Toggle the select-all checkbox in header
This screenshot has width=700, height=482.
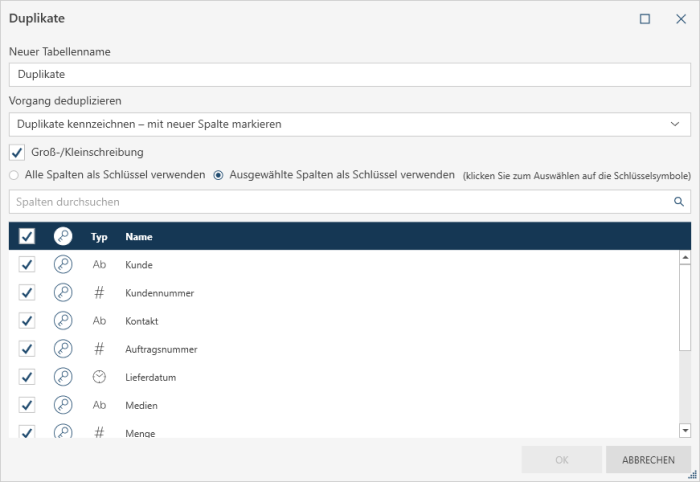(27, 237)
